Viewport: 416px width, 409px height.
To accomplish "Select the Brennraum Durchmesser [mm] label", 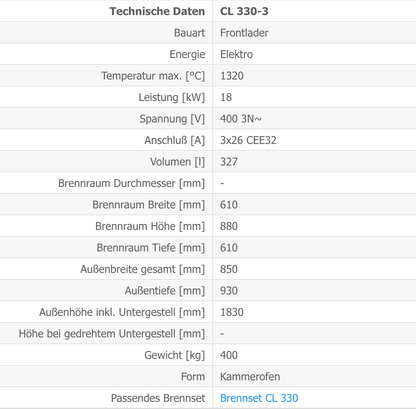I will point(132,183).
